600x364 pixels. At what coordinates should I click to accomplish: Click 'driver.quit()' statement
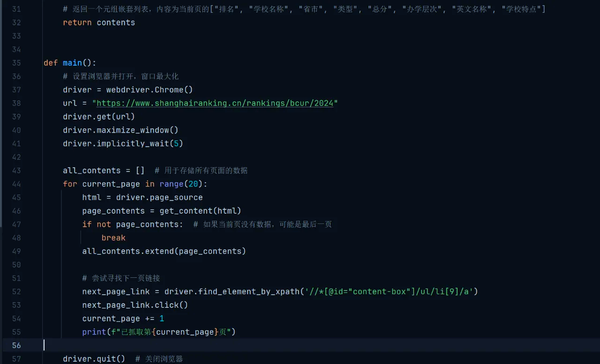point(94,359)
